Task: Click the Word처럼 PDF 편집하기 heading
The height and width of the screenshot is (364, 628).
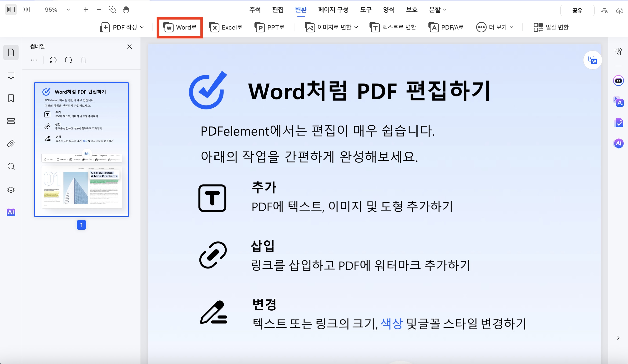Action: [x=370, y=91]
